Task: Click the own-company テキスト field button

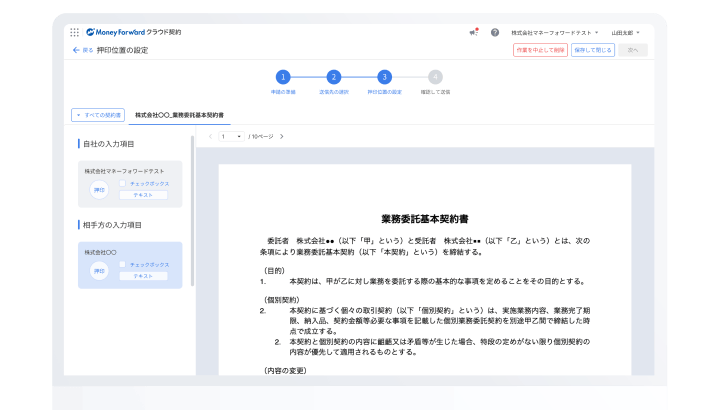Action: 143,195
